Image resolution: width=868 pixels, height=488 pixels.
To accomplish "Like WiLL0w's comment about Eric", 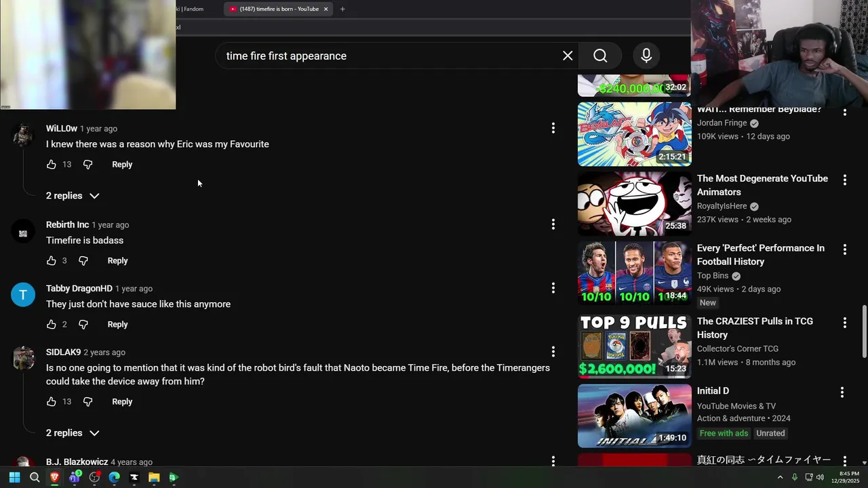I will click(x=52, y=165).
